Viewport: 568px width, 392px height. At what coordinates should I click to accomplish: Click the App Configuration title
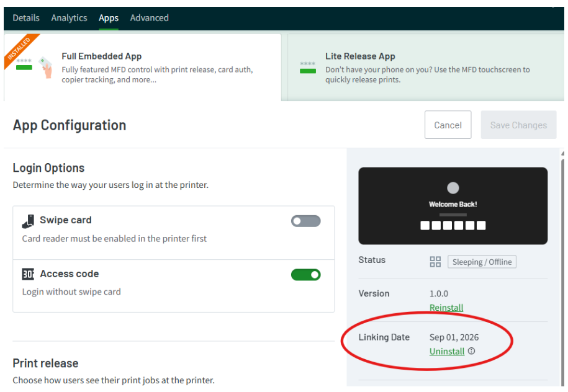point(70,125)
